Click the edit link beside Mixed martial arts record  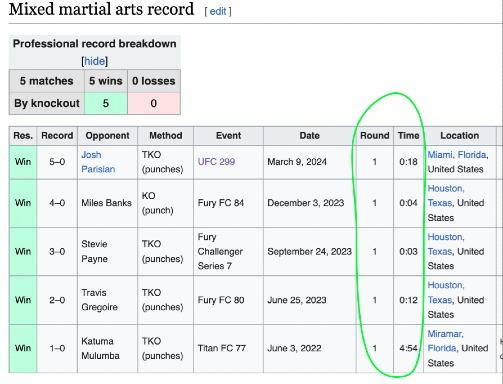(218, 11)
